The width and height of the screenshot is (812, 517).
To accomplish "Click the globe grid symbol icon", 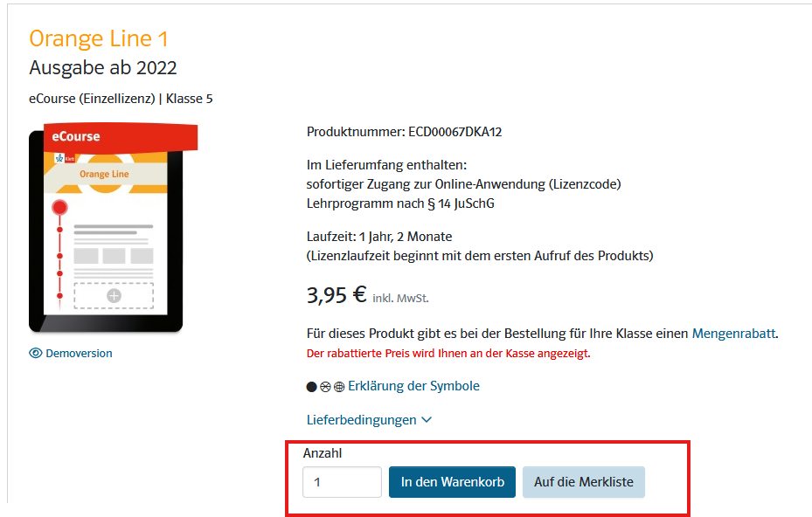I will [x=339, y=387].
